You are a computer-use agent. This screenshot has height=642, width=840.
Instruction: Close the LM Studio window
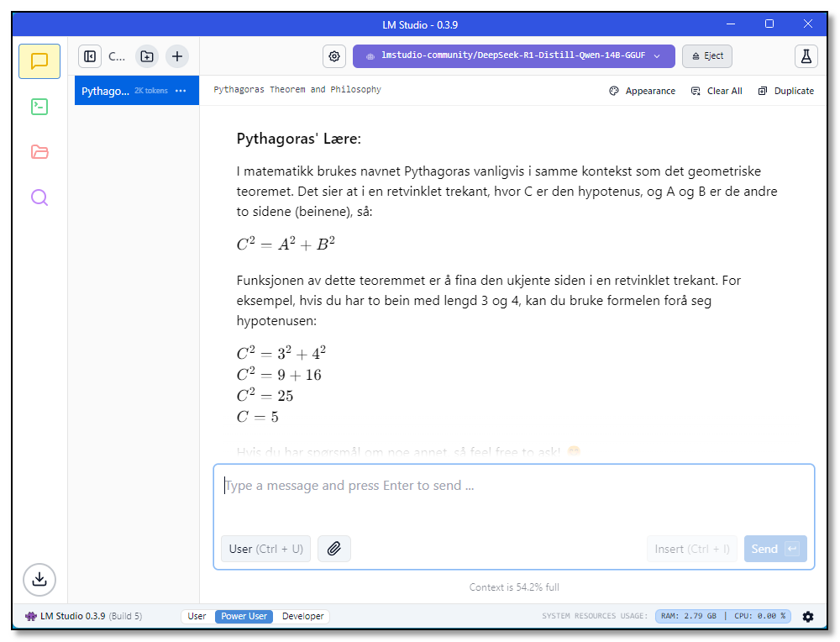coord(808,24)
